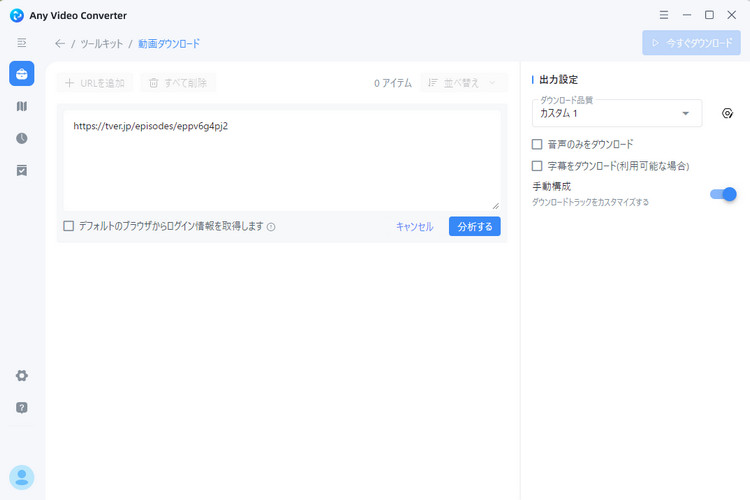Click the 分析する button
The width and height of the screenshot is (750, 500).
coord(474,226)
